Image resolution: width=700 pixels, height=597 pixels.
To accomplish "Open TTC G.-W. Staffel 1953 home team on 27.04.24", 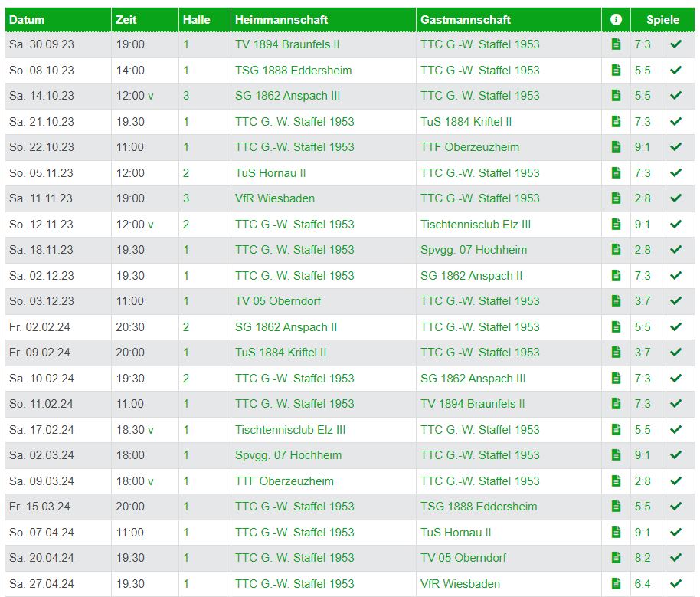I will coord(295,585).
